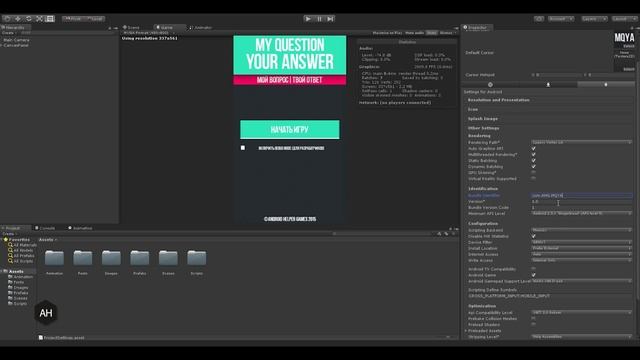Open the Rendering Path dropdown
Screen dimensions: 640x360
click(x=582, y=142)
